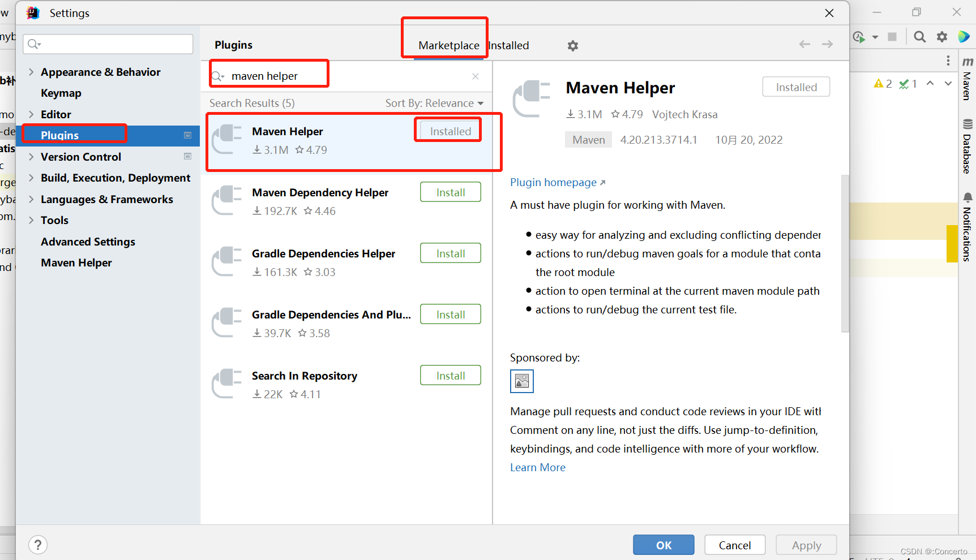Click the run with coverage icon in IDE toolbar
976x560 pixels.
(x=859, y=37)
